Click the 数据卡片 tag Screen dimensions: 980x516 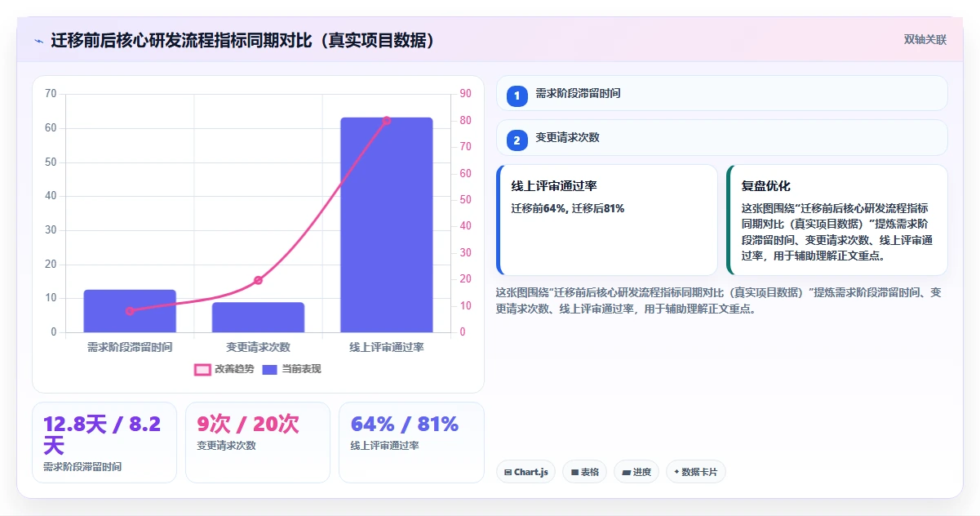695,472
